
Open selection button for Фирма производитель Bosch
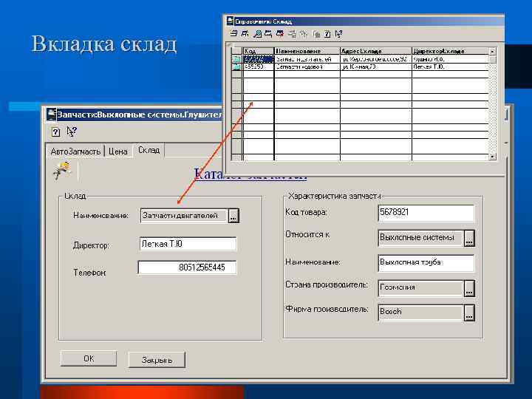469,313
